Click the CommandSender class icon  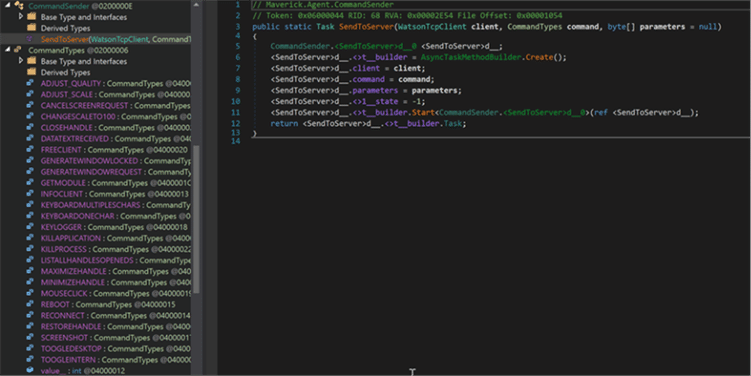tap(19, 6)
